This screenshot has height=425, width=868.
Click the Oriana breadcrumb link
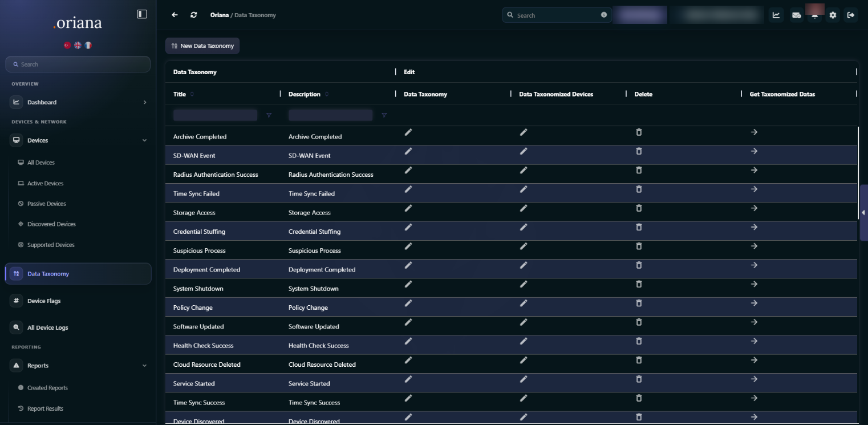click(220, 15)
